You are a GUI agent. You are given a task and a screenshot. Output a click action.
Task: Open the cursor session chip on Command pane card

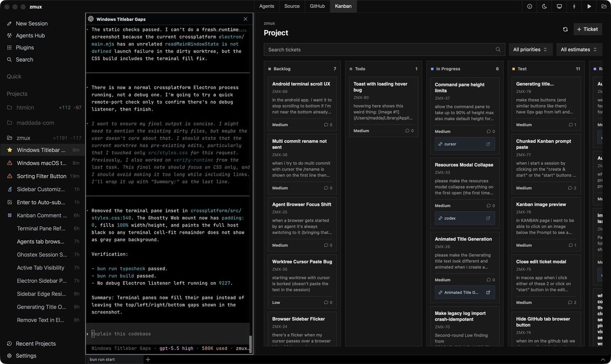pos(464,144)
